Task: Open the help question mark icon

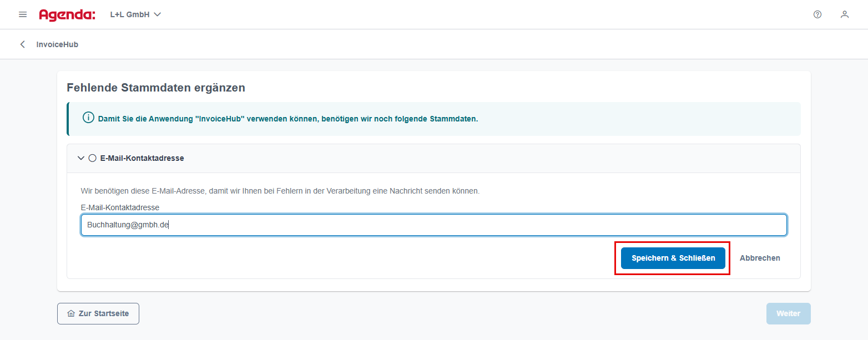Action: 817,14
